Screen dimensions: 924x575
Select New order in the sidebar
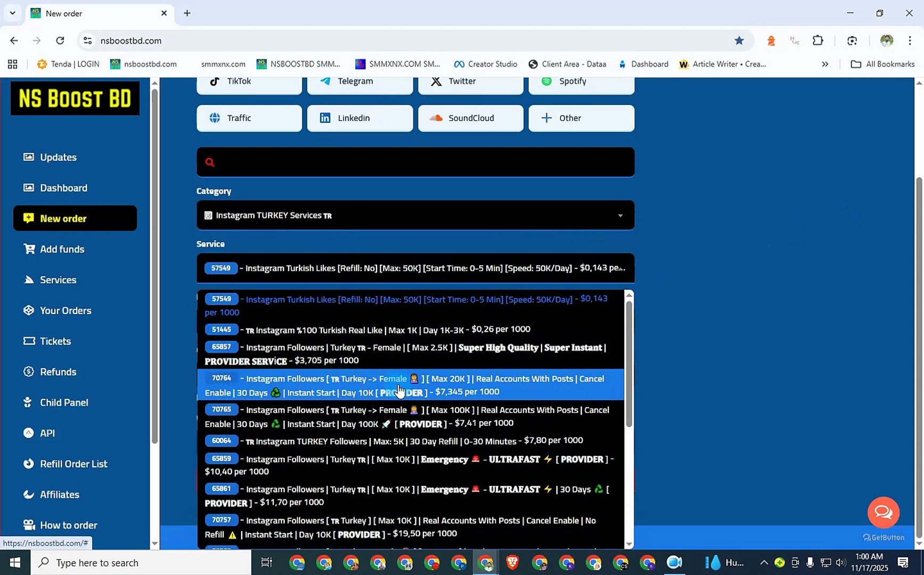pos(75,218)
